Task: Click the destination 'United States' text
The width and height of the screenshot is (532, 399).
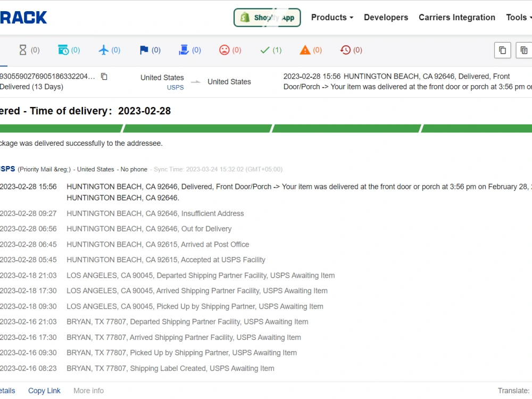Action: pos(229,82)
